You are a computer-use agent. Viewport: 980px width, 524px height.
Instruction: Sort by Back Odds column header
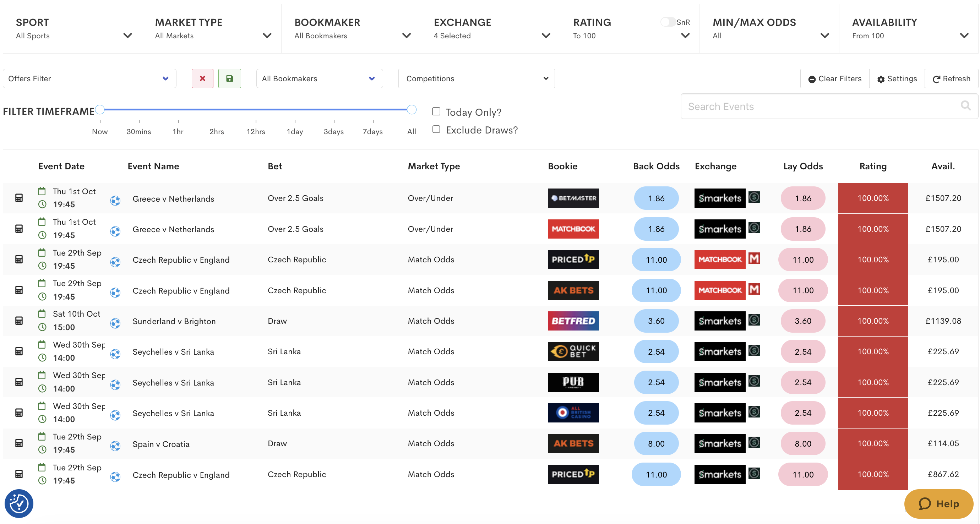656,166
